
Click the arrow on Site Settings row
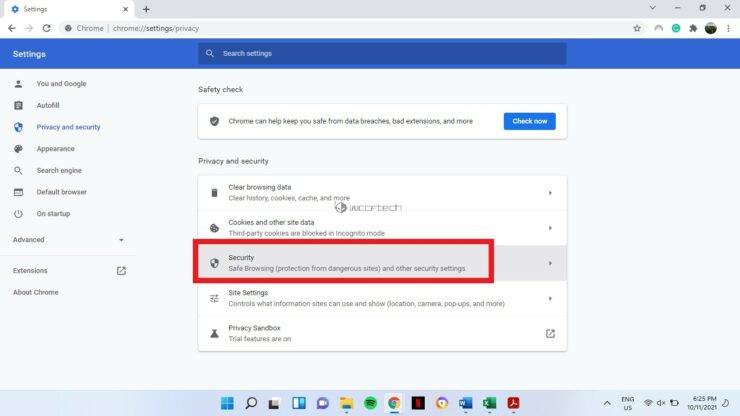(550, 298)
